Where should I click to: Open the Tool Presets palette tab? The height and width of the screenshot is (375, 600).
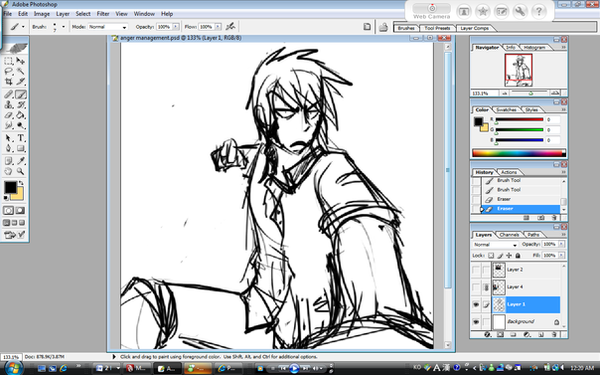(437, 28)
